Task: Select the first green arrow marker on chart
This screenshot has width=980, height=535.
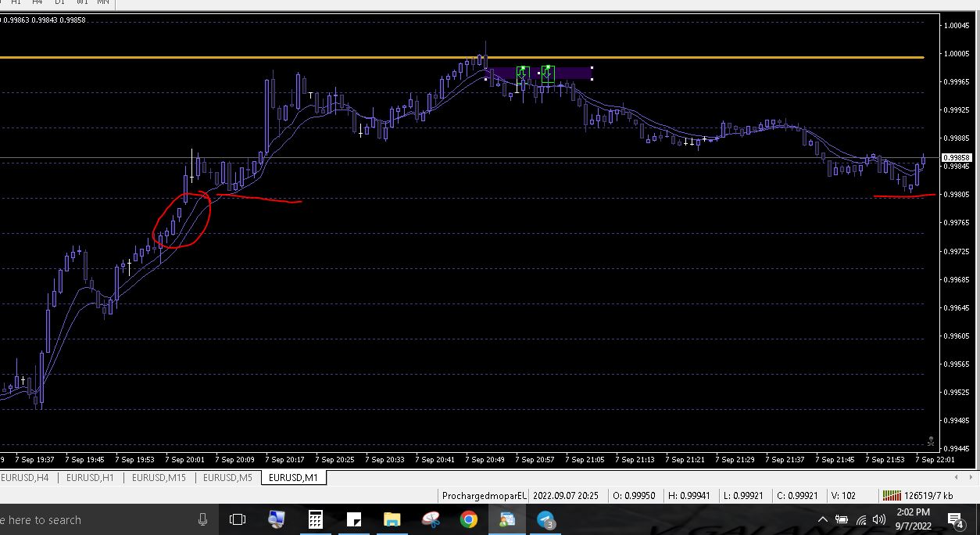Action: click(523, 75)
